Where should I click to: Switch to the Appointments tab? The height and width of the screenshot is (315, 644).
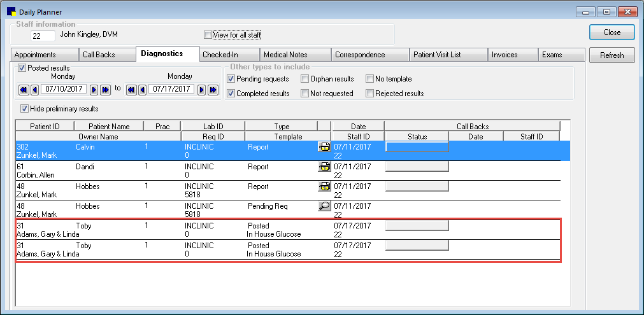coord(36,55)
